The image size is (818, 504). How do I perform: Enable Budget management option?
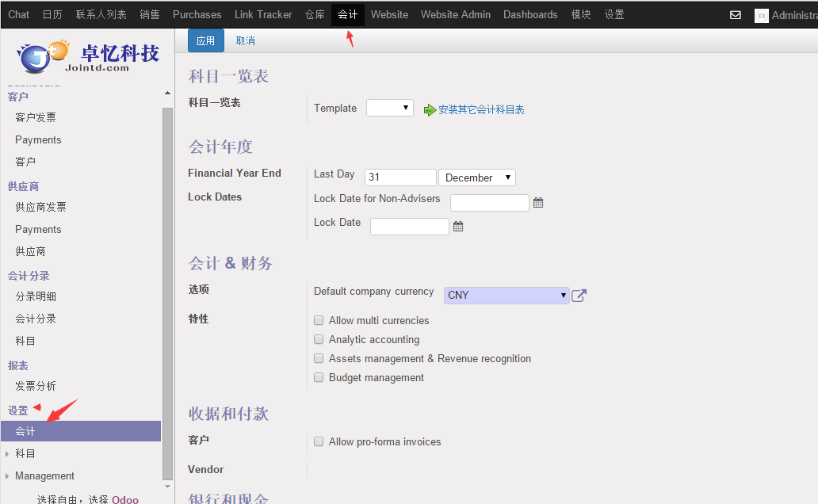(319, 378)
